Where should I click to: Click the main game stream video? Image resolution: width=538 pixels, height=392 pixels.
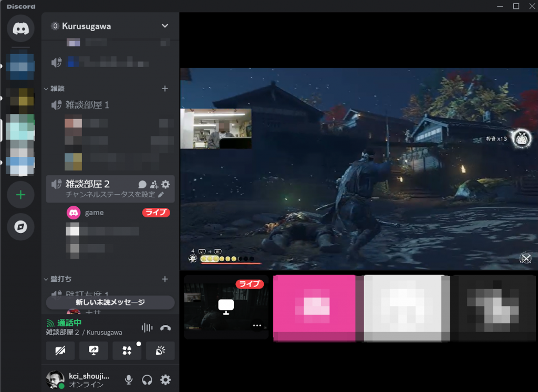359,169
